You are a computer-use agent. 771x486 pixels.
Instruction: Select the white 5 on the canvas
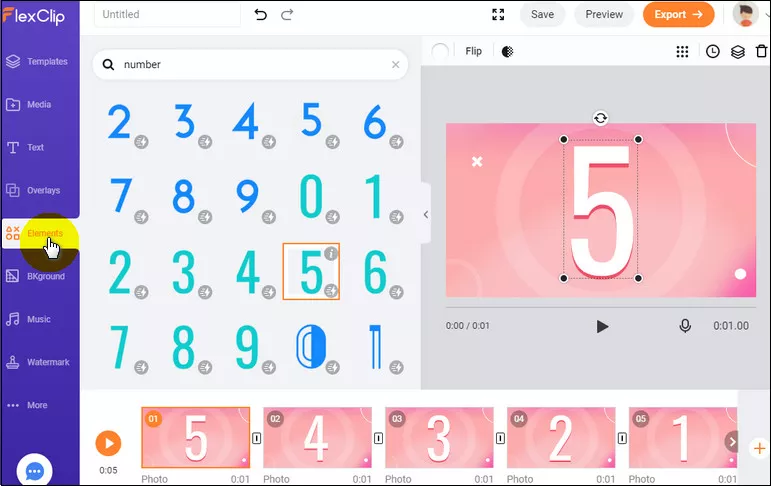click(601, 209)
